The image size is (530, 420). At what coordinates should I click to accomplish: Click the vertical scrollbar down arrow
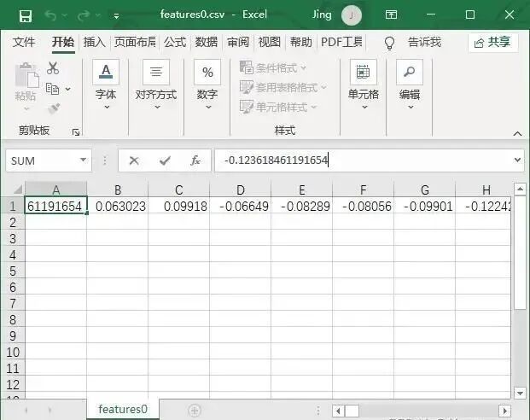pos(520,393)
